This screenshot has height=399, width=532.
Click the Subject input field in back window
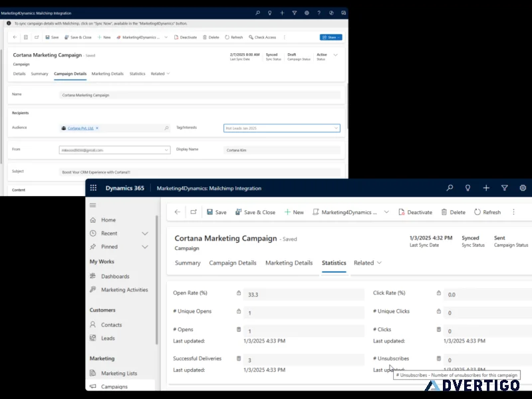coord(199,172)
